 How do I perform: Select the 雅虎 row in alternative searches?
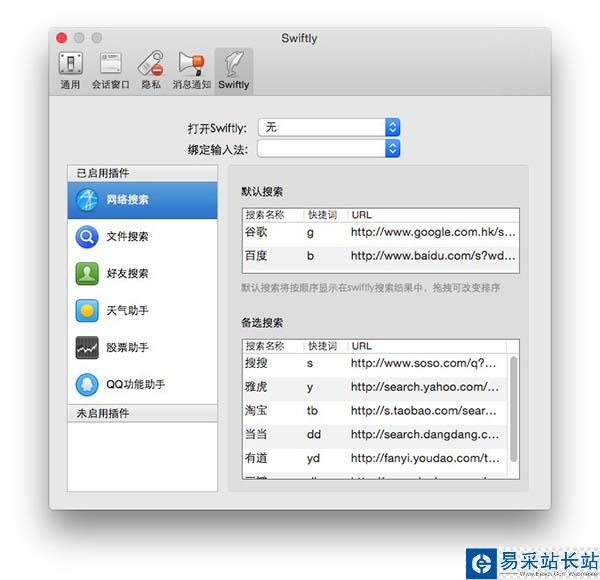click(x=375, y=387)
